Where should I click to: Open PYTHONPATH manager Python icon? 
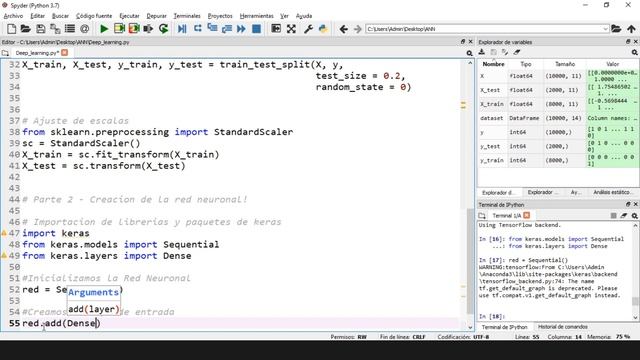[323, 29]
